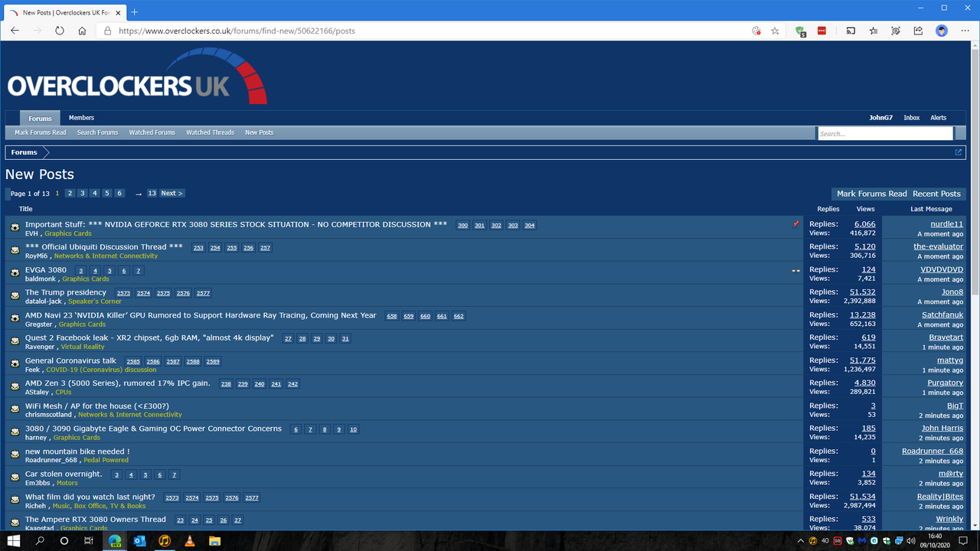Viewport: 980px width, 551px height.
Task: Open VLC media player from taskbar
Action: tap(189, 540)
